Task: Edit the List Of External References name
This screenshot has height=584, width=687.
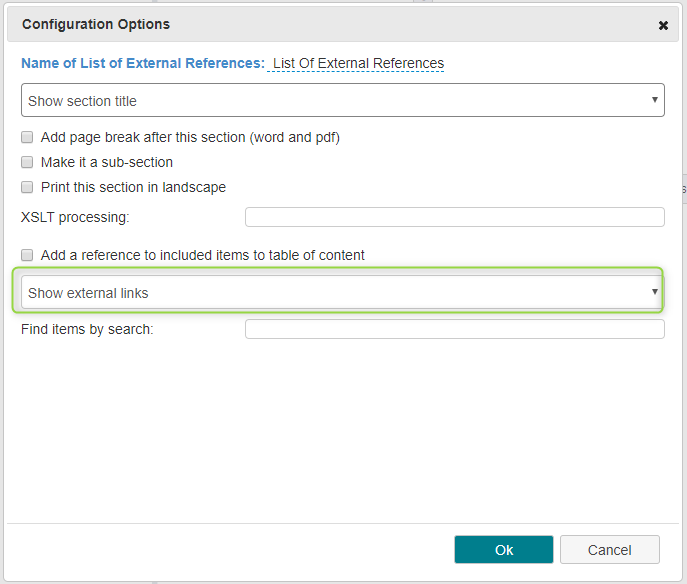Action: 358,63
